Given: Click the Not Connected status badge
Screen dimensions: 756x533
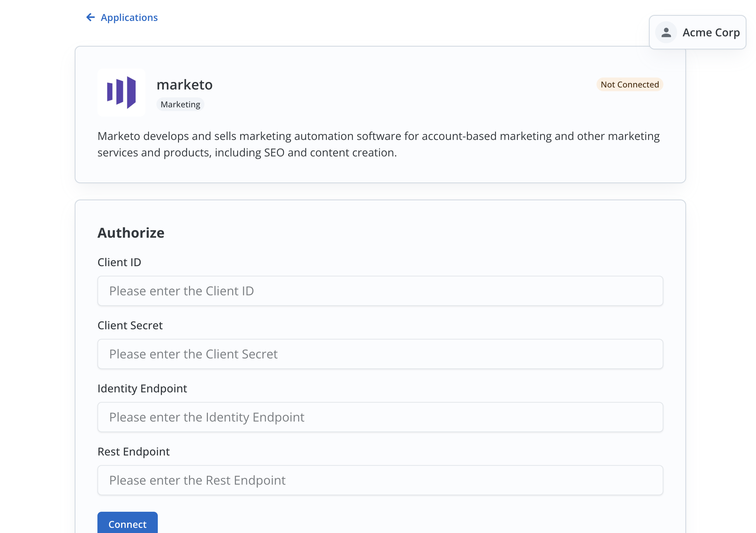Looking at the screenshot, I should pos(629,84).
